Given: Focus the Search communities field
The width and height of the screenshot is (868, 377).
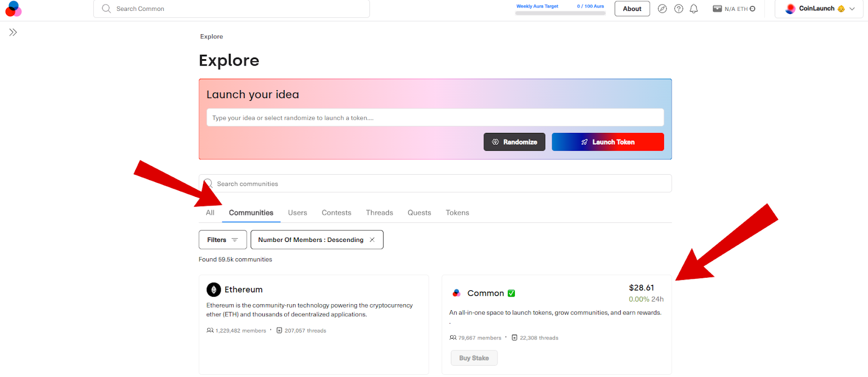Looking at the screenshot, I should click(x=435, y=183).
